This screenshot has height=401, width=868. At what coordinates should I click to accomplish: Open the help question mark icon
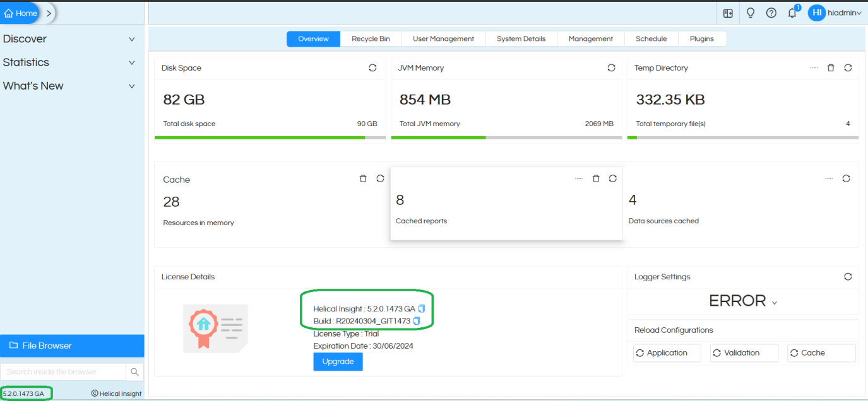pos(771,13)
